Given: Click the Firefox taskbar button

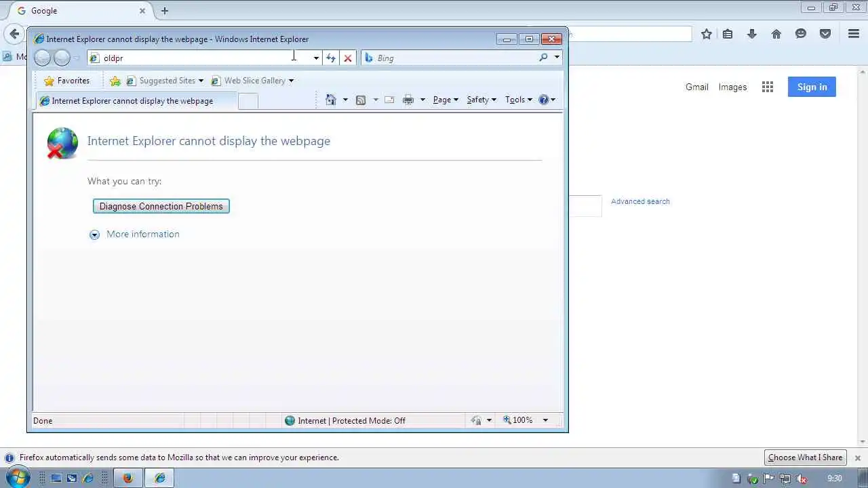Looking at the screenshot, I should coord(127,479).
